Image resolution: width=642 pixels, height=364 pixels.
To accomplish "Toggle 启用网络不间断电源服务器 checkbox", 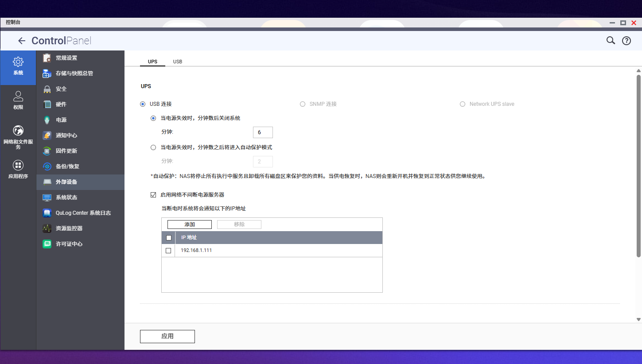I will [x=153, y=195].
